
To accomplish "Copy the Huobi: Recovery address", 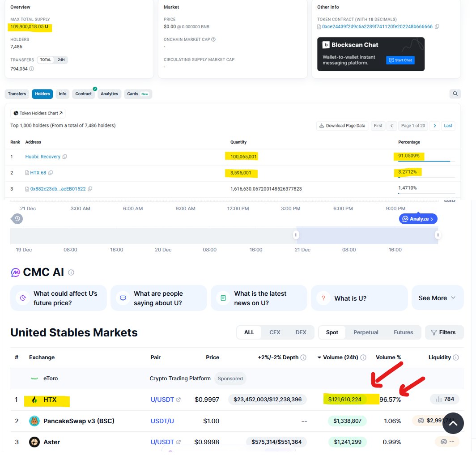I will [x=65, y=157].
